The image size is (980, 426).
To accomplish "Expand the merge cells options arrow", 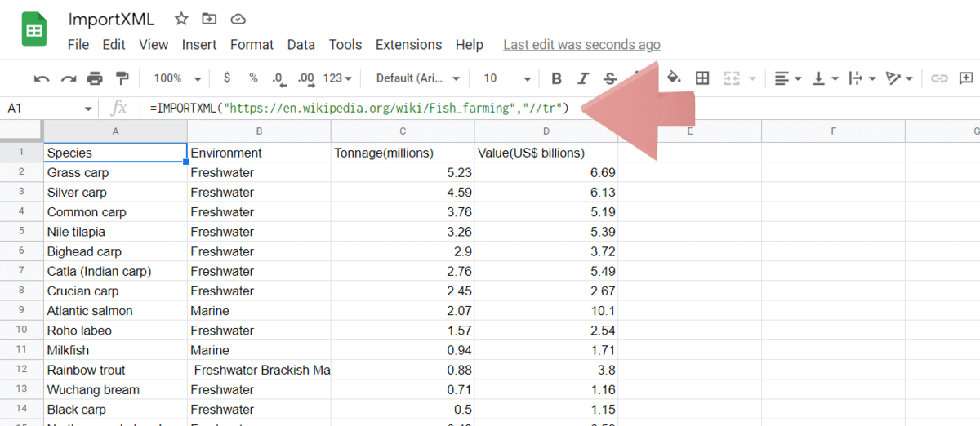I will point(752,79).
